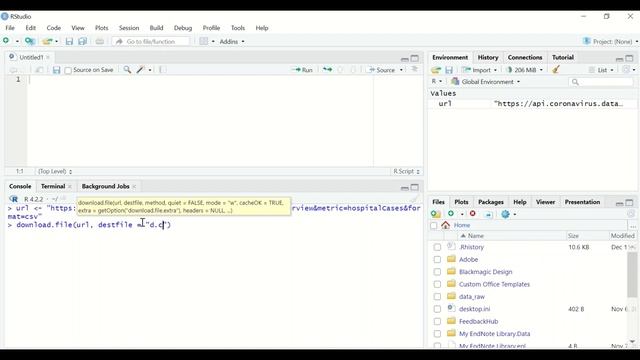
Task: Open an existing file via the folder icon
Action: click(47, 41)
